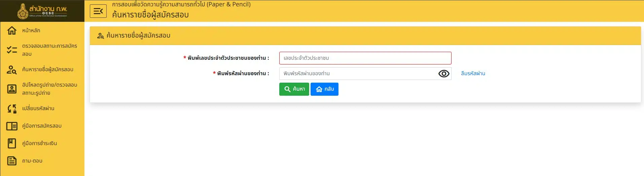Click the Q&A document icon
644x176 pixels.
[x=12, y=161]
